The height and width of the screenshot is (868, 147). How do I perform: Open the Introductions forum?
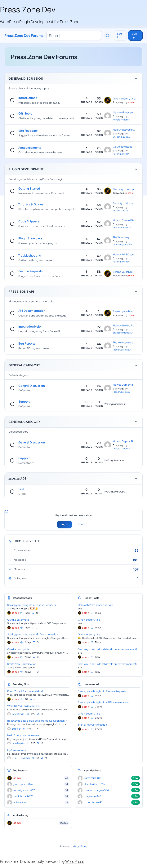click(28, 98)
